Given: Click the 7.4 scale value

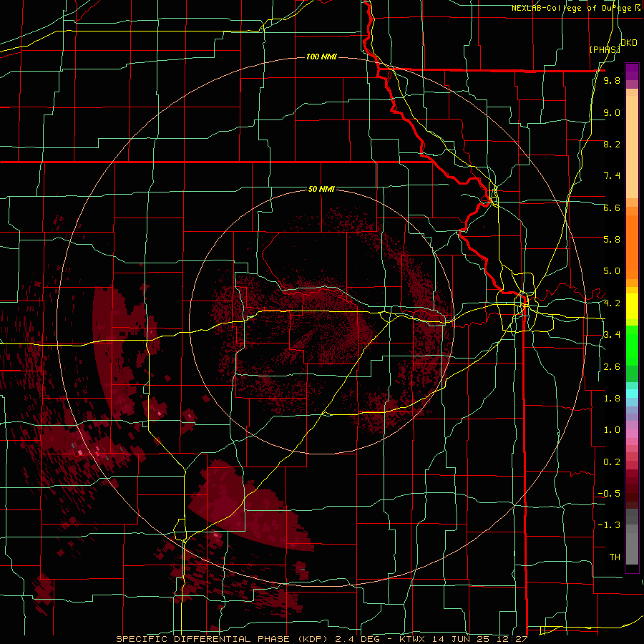Looking at the screenshot, I should point(612,176).
